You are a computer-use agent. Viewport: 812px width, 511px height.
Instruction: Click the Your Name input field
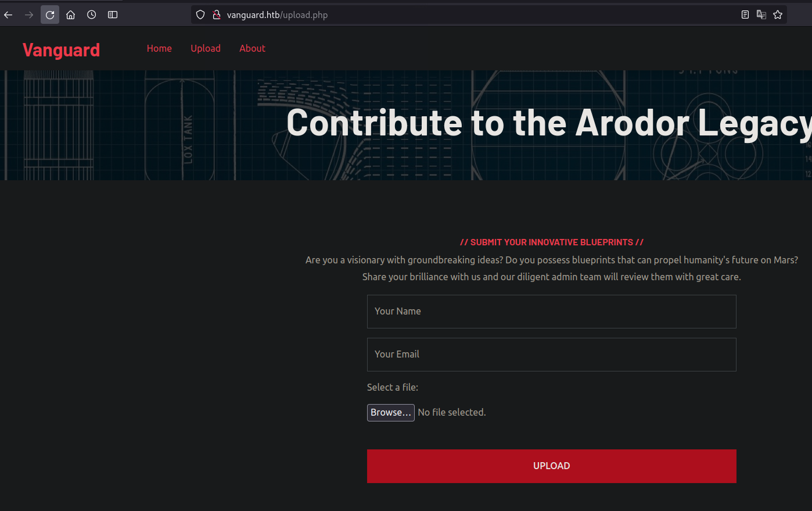click(x=552, y=312)
